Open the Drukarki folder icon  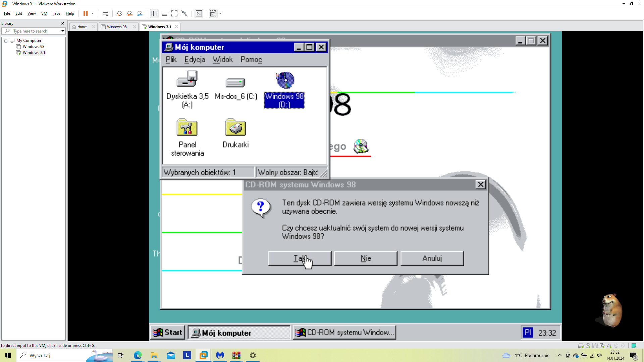click(235, 127)
